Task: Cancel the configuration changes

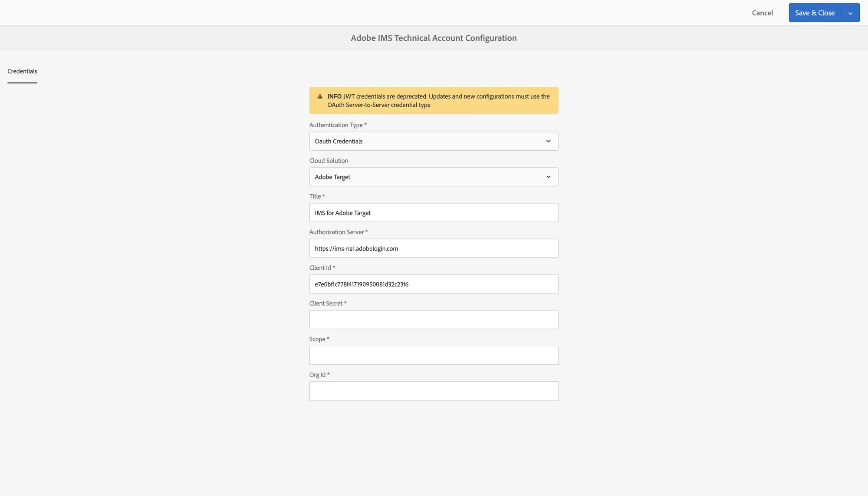Action: pyautogui.click(x=762, y=13)
